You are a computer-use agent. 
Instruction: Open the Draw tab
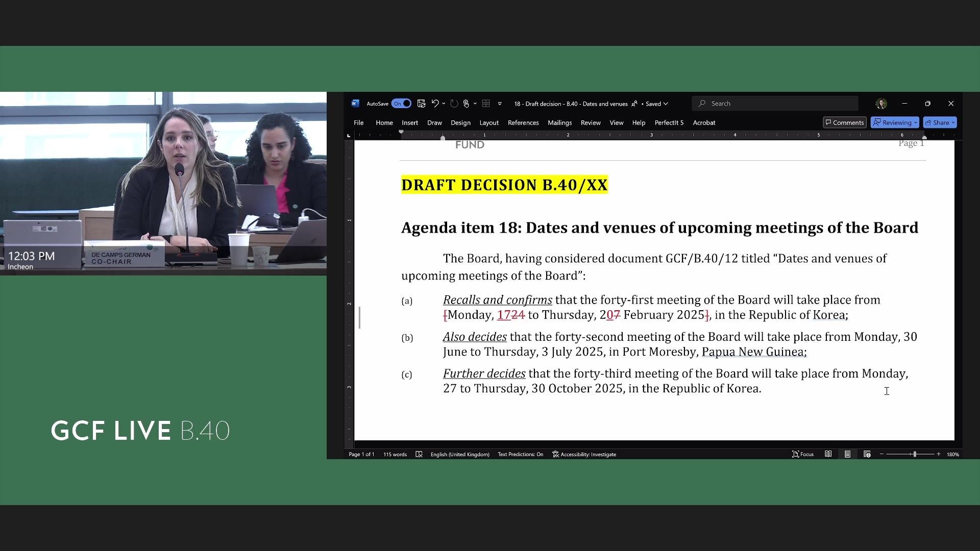point(434,123)
